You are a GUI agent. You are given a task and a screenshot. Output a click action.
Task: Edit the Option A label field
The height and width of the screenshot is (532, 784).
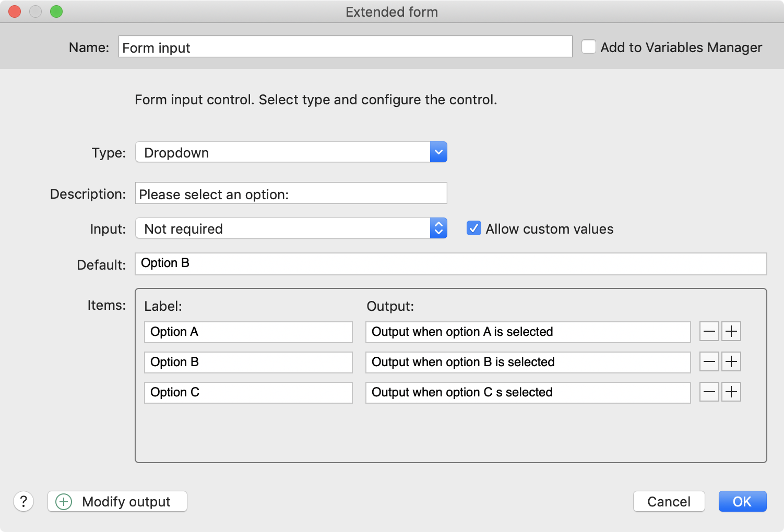(248, 332)
